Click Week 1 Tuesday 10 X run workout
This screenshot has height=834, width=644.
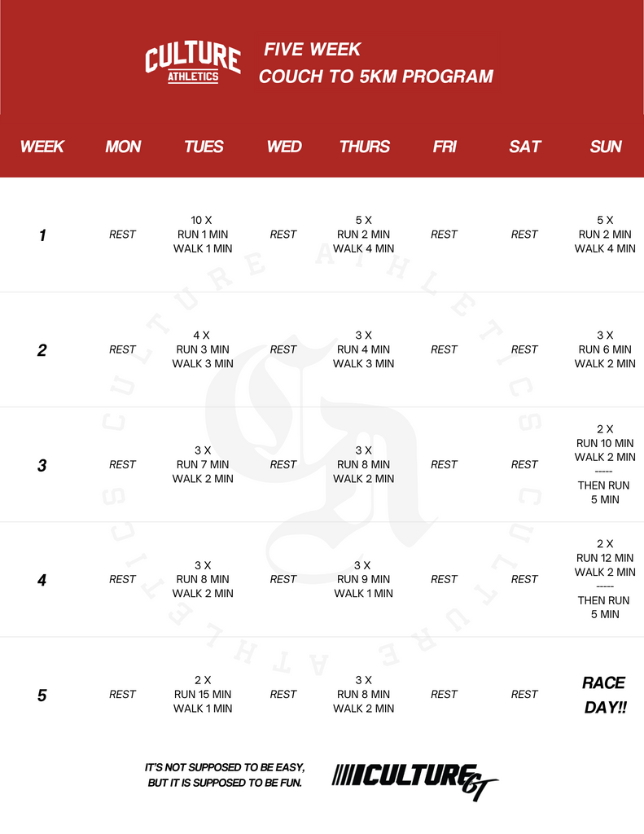point(203,234)
